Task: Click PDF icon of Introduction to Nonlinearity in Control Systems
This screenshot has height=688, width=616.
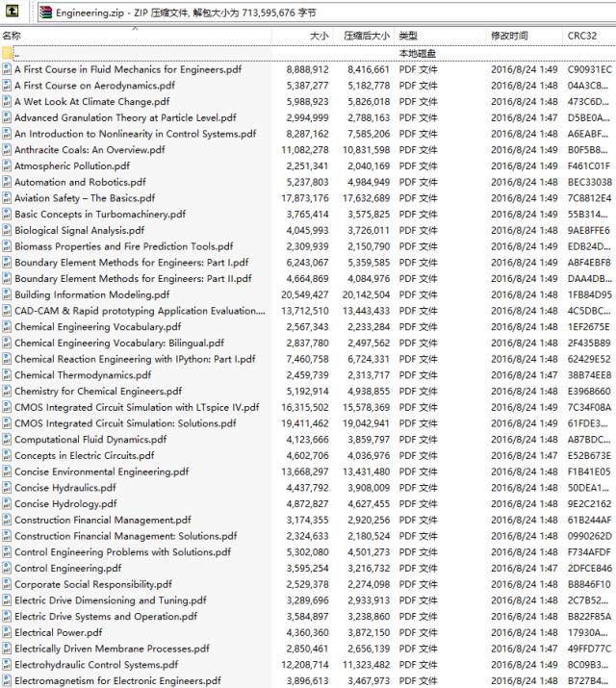Action: 7,134
